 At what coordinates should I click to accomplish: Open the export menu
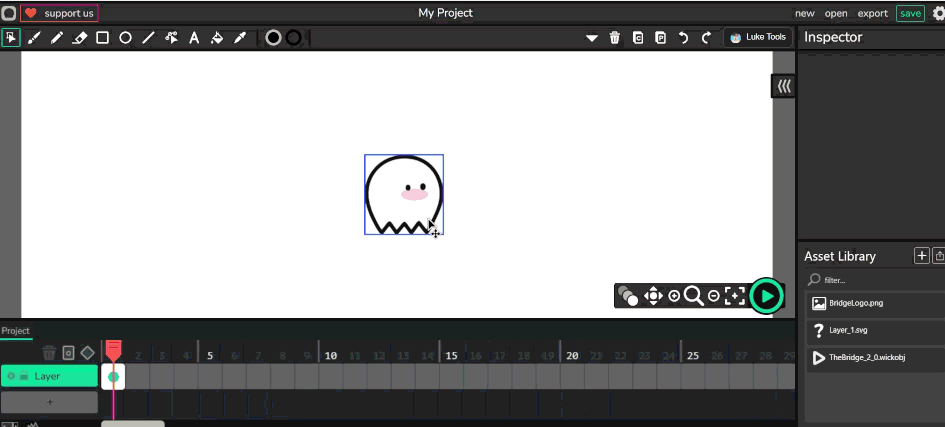[872, 13]
